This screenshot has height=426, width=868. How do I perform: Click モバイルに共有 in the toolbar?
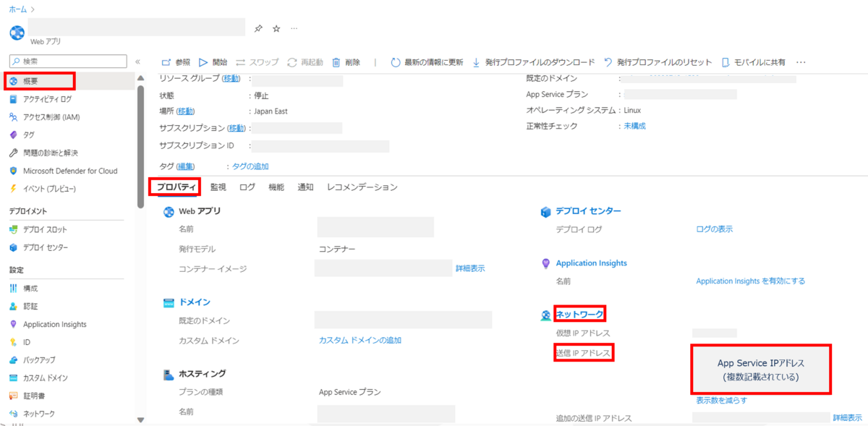[x=753, y=62]
